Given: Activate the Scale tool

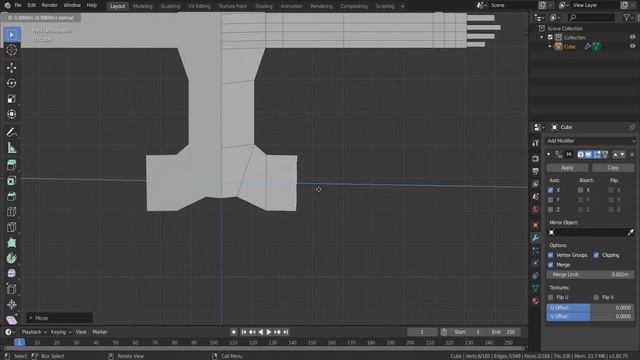Looking at the screenshot, I should click(x=11, y=99).
